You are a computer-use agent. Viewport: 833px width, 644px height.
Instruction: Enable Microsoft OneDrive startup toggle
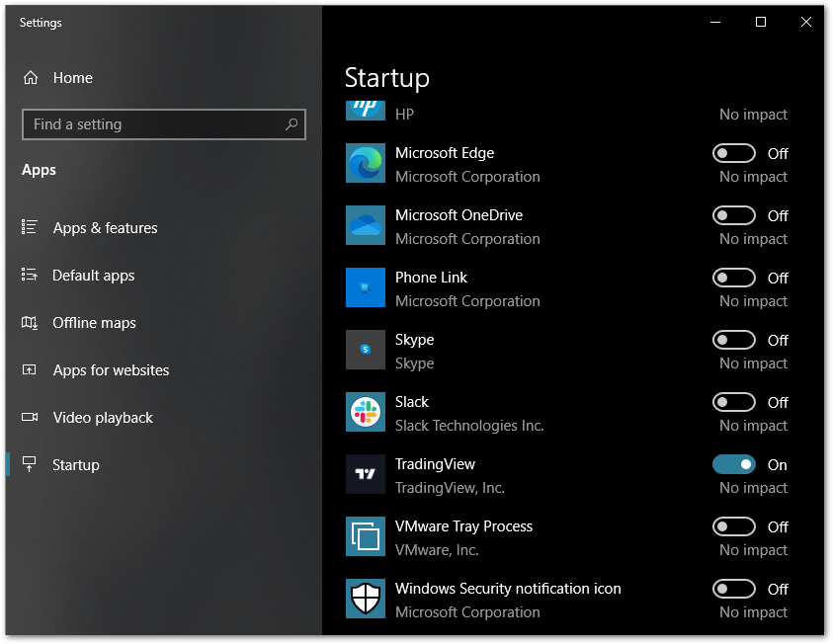733,215
